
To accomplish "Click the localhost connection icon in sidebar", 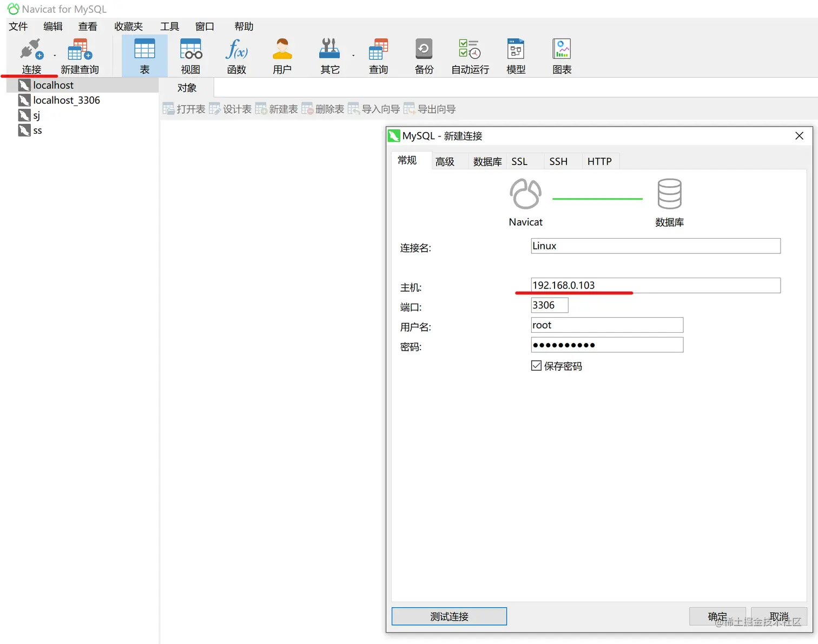I will (x=24, y=85).
